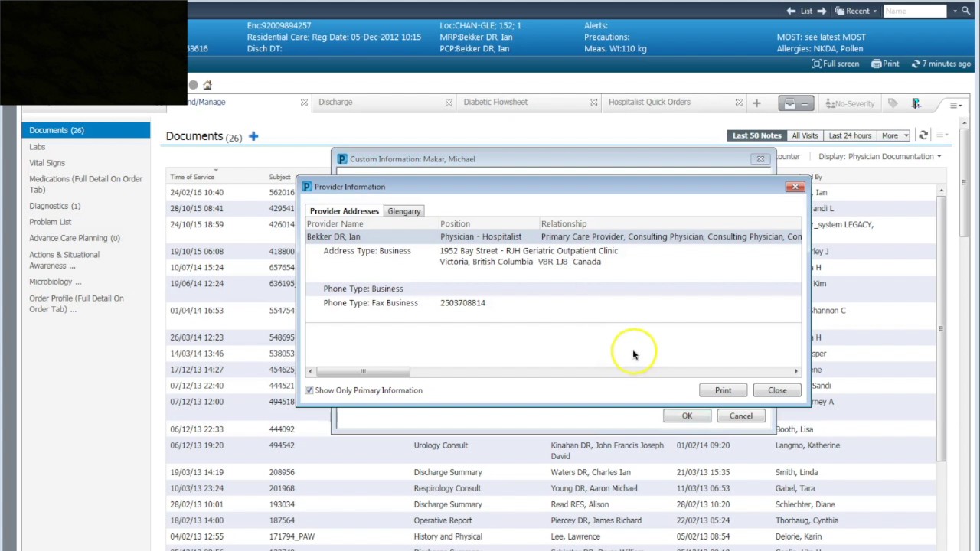
Task: Open the Recent patients dropdown
Action: coord(856,11)
